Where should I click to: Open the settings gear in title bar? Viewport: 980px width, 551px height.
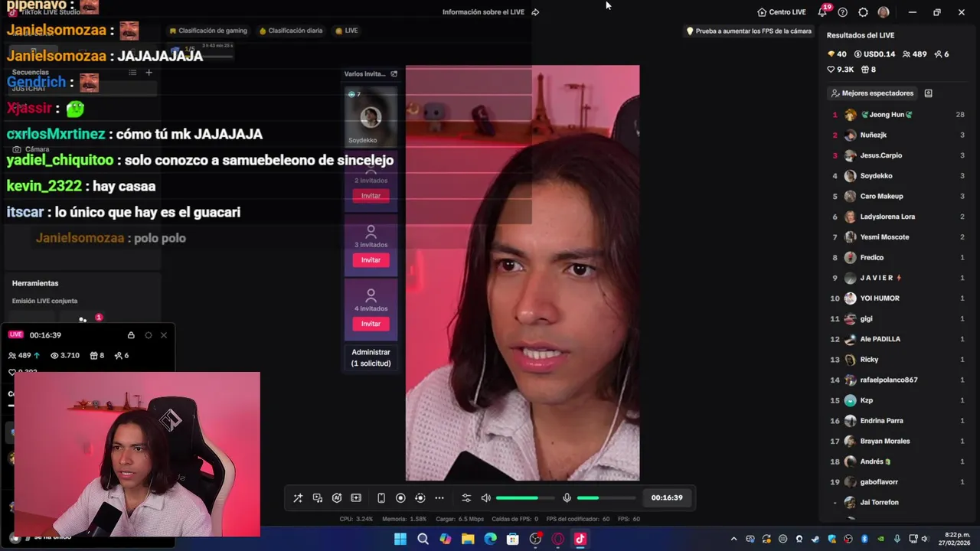(864, 12)
